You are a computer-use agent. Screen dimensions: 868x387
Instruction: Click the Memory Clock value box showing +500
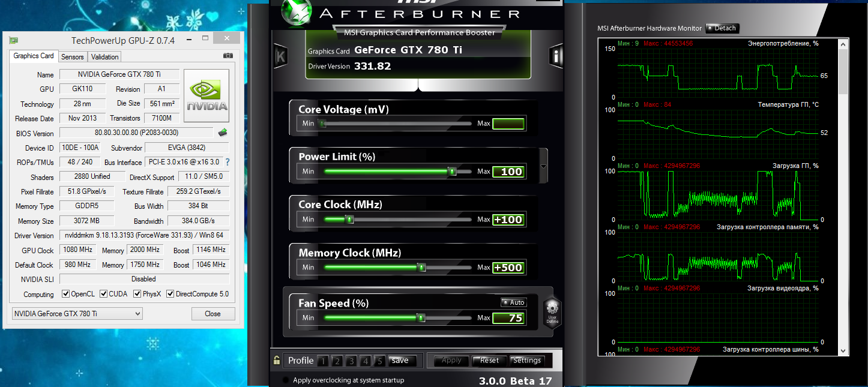(508, 268)
